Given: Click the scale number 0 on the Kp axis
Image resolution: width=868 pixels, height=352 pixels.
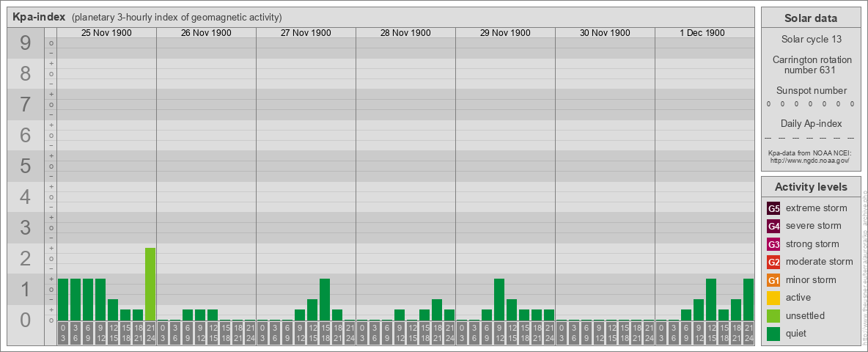Looking at the screenshot, I should (x=25, y=320).
